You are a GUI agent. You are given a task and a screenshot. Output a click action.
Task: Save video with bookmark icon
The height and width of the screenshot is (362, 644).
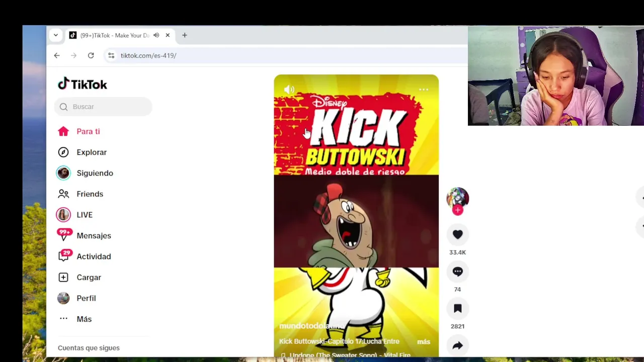click(x=458, y=309)
